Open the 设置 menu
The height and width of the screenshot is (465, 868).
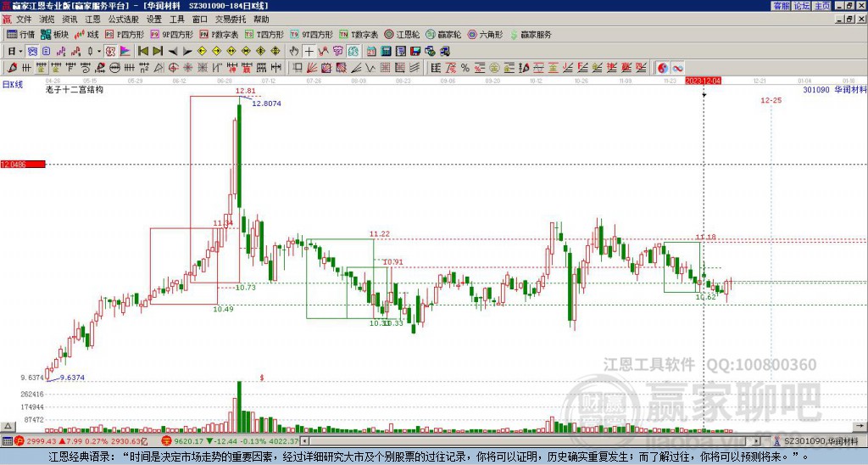[154, 20]
